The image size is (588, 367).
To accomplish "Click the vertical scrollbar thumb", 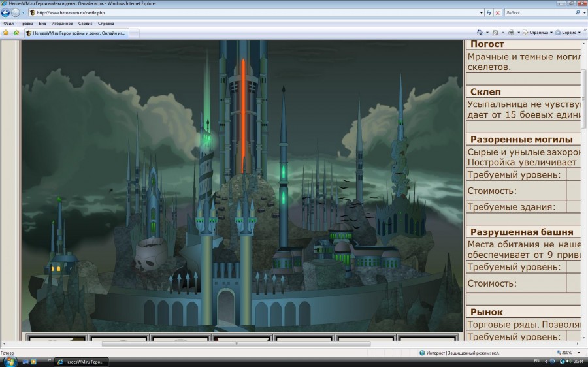I will point(584,98).
